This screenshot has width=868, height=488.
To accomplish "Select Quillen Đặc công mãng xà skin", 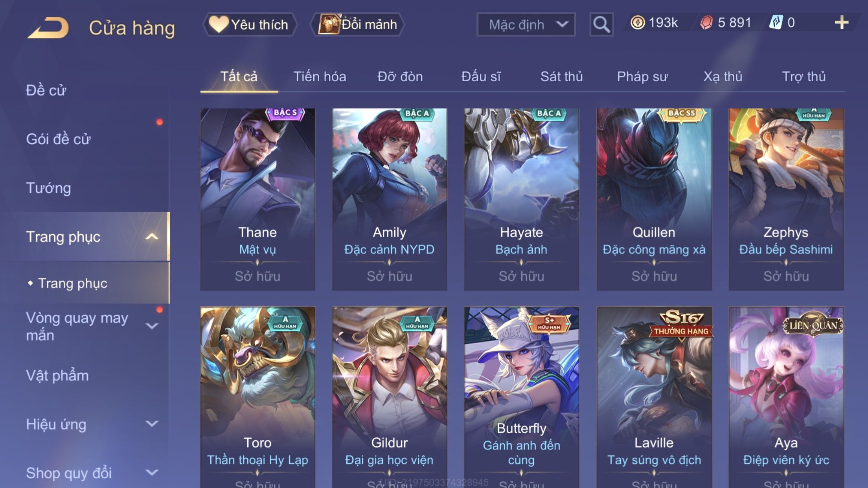I will click(654, 200).
